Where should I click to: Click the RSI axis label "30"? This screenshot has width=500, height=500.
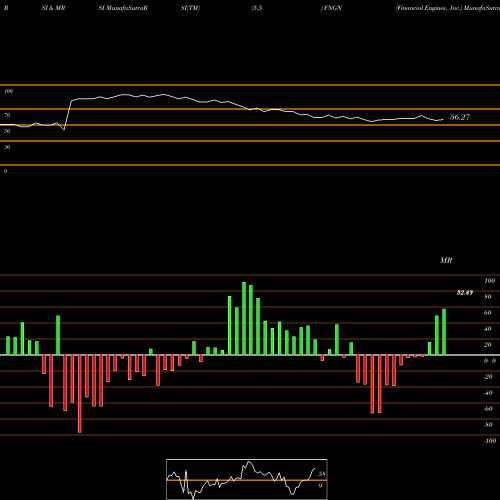coord(7,147)
